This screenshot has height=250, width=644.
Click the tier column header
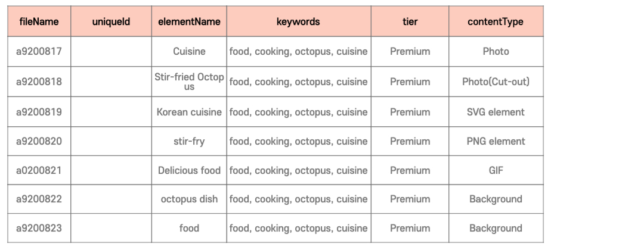(410, 22)
